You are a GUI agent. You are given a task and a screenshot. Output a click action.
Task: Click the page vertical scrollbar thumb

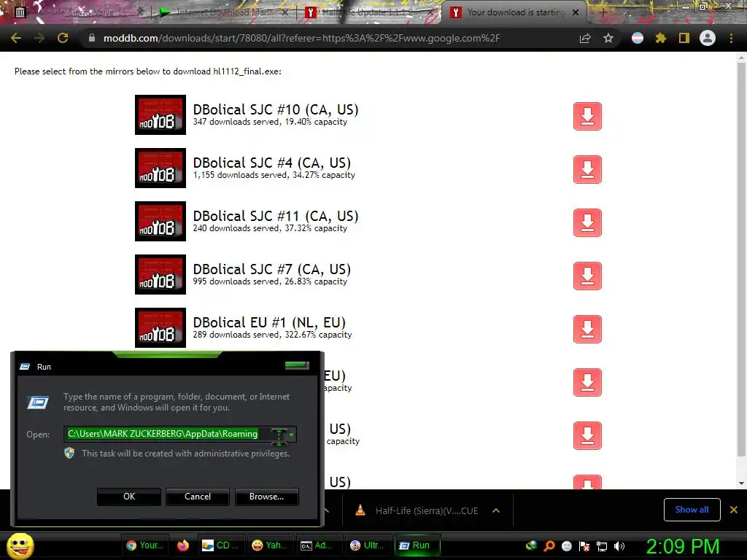point(741,260)
